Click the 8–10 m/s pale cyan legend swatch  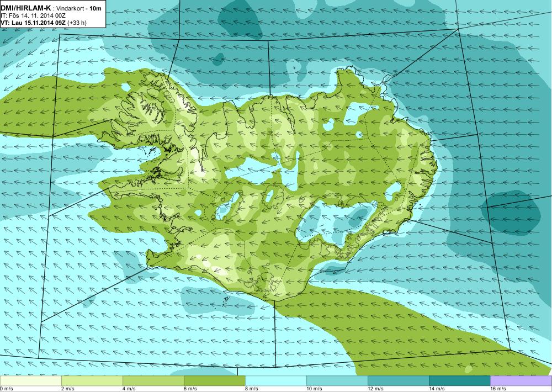(x=275, y=381)
